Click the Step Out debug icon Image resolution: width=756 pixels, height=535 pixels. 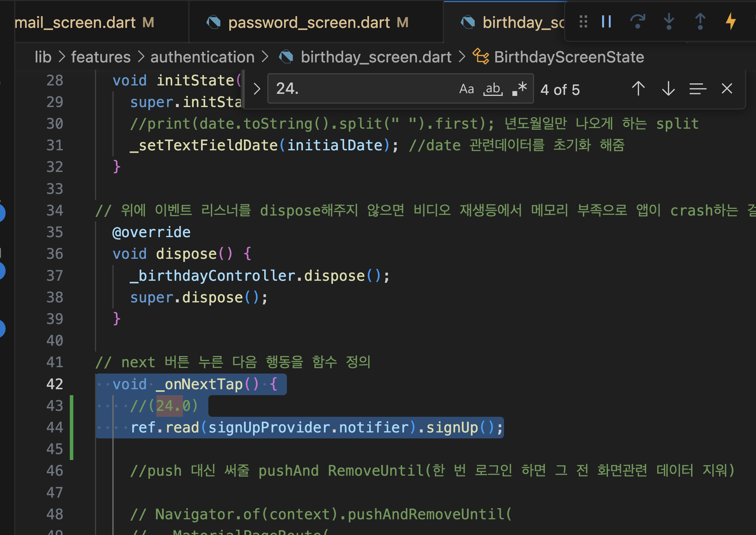point(700,22)
